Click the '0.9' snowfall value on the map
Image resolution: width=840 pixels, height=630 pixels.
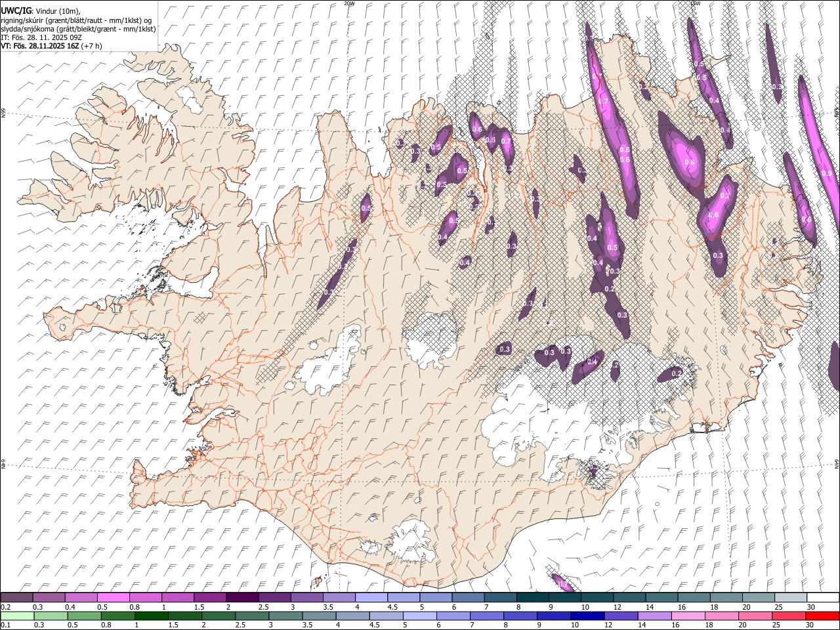(827, 173)
